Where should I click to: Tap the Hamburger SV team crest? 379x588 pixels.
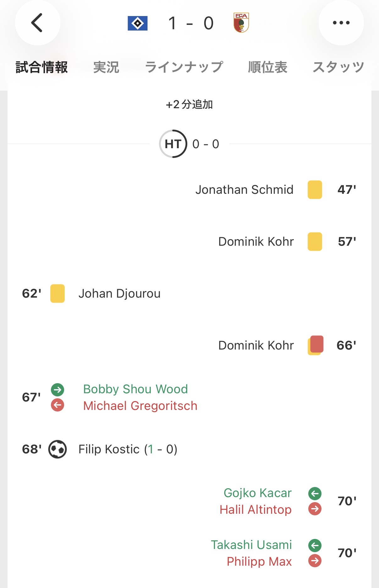pyautogui.click(x=138, y=23)
